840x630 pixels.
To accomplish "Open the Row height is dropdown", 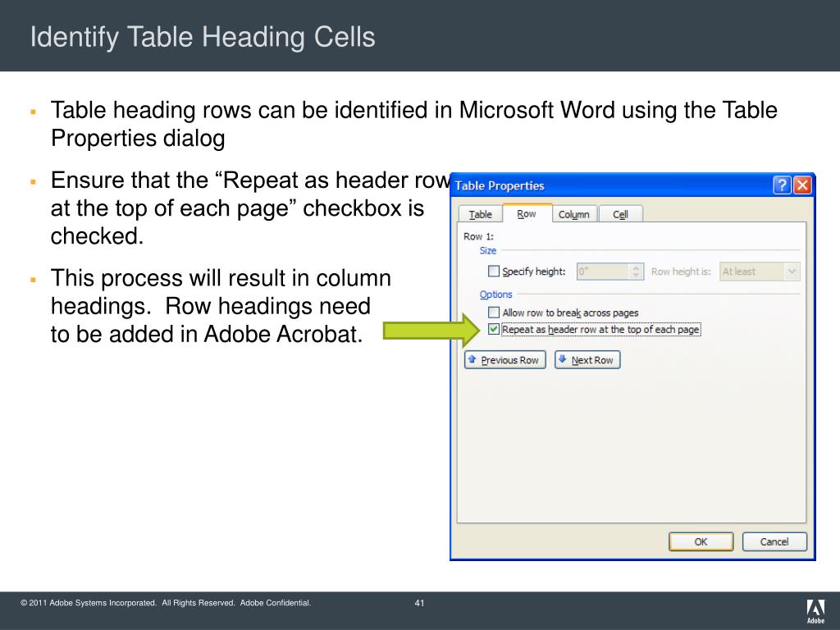I will tap(791, 271).
